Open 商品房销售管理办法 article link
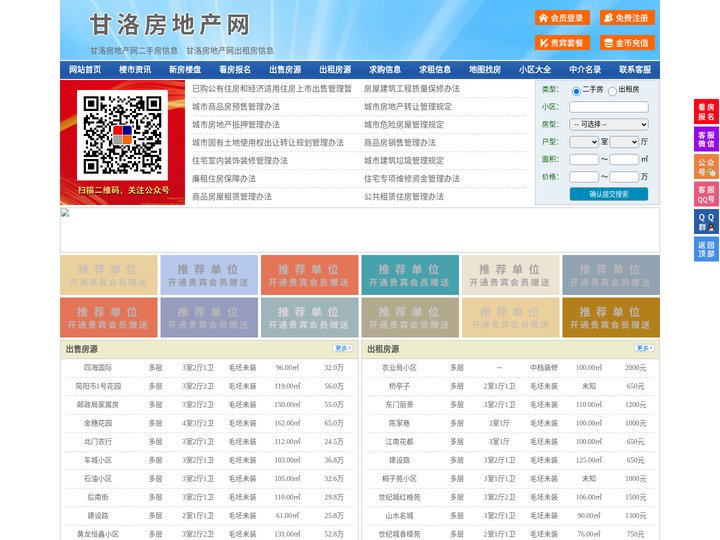 point(400,143)
